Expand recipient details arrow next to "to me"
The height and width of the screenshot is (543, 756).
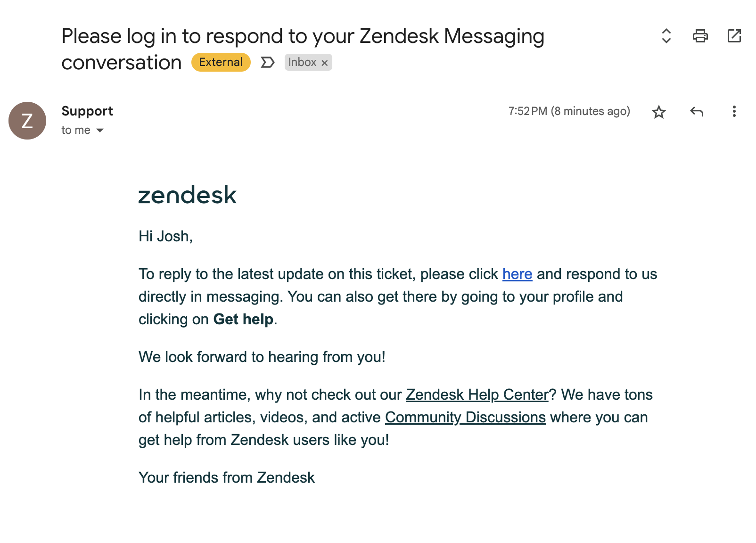pos(100,130)
